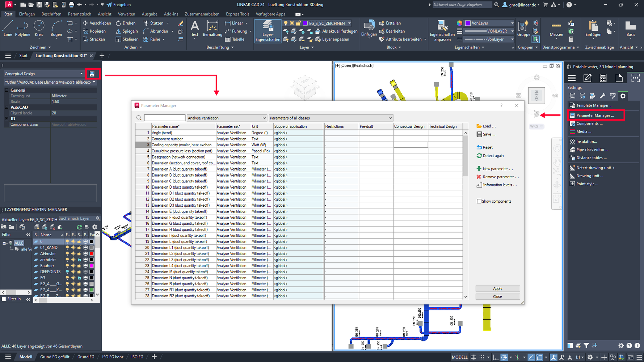Click the Apply button

tap(497, 289)
